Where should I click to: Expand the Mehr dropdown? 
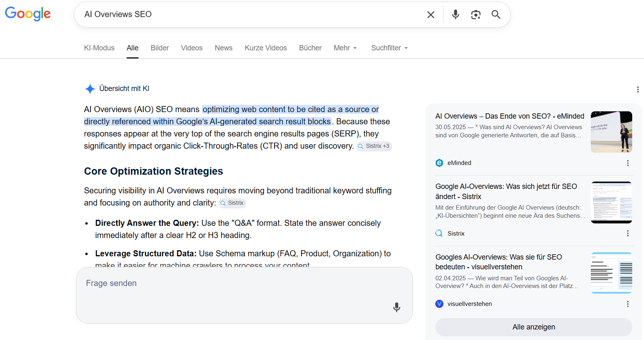(x=345, y=48)
